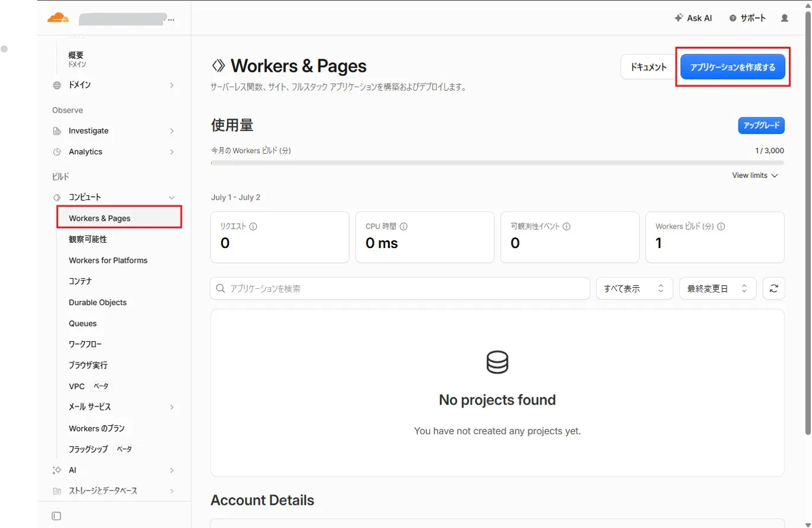Viewport: 812px width, 528px height.
Task: Click the search magnifier icon
Action: [220, 288]
